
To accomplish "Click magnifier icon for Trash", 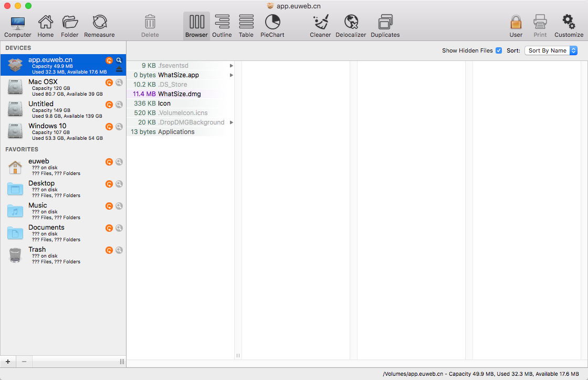I will [119, 250].
